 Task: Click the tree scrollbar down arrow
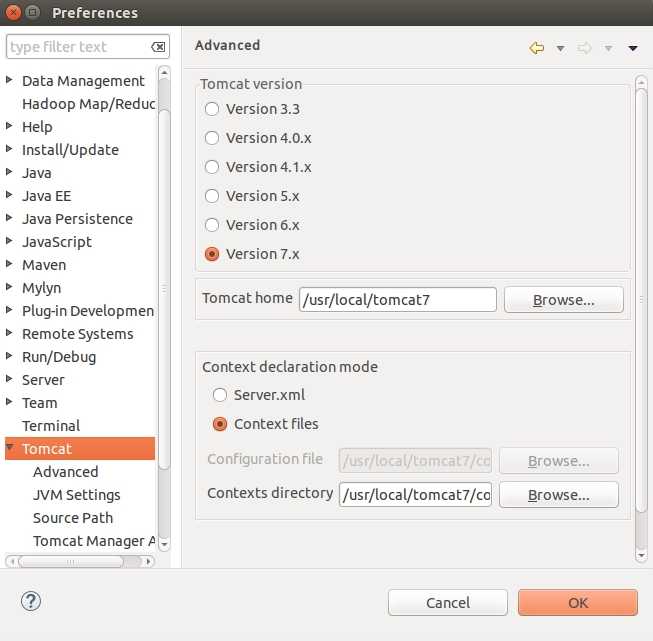coord(164,544)
